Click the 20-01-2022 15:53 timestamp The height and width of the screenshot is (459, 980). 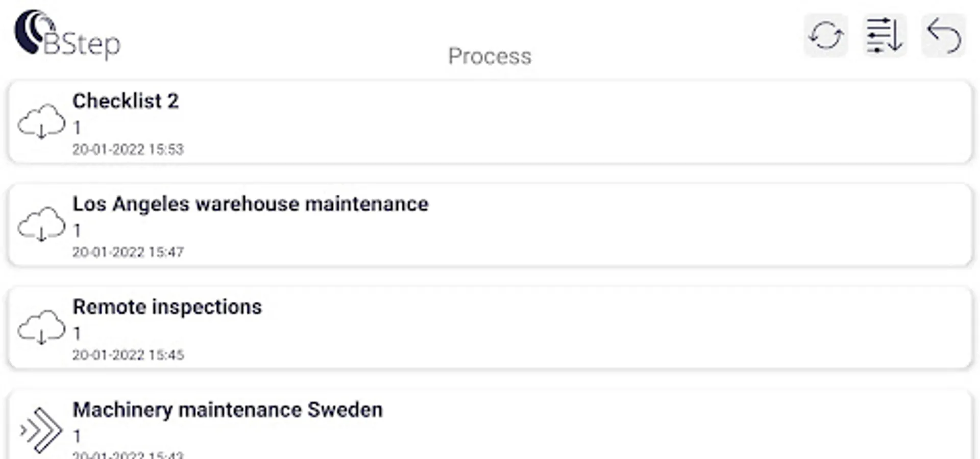pos(128,149)
